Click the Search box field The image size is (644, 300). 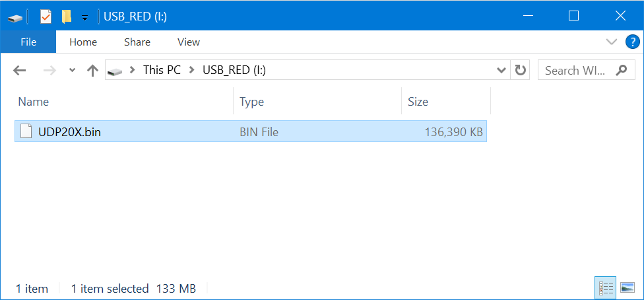tap(586, 70)
